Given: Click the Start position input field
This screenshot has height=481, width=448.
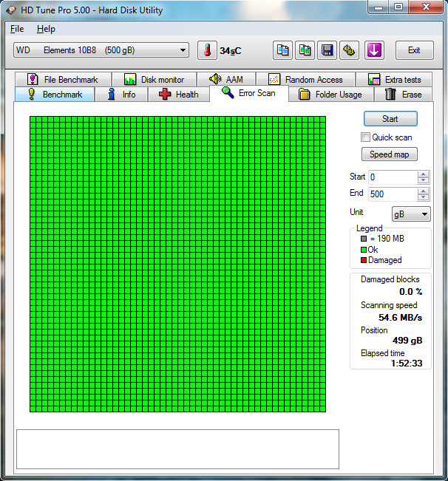Looking at the screenshot, I should tap(393, 177).
